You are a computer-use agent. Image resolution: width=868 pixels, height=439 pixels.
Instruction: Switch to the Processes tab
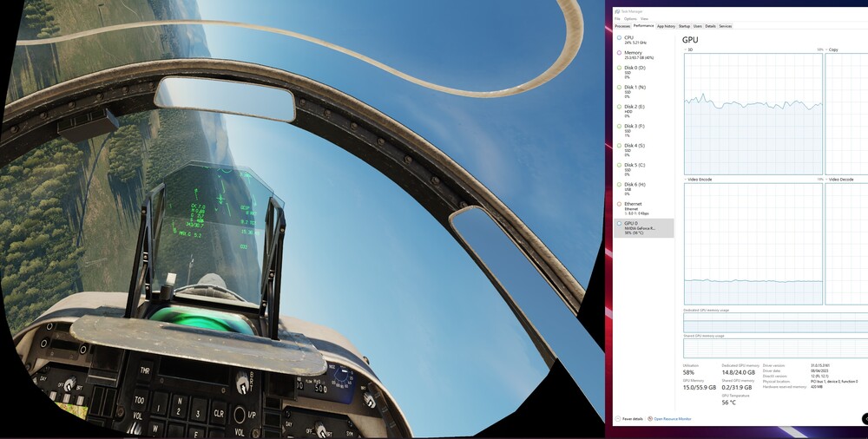pos(622,26)
